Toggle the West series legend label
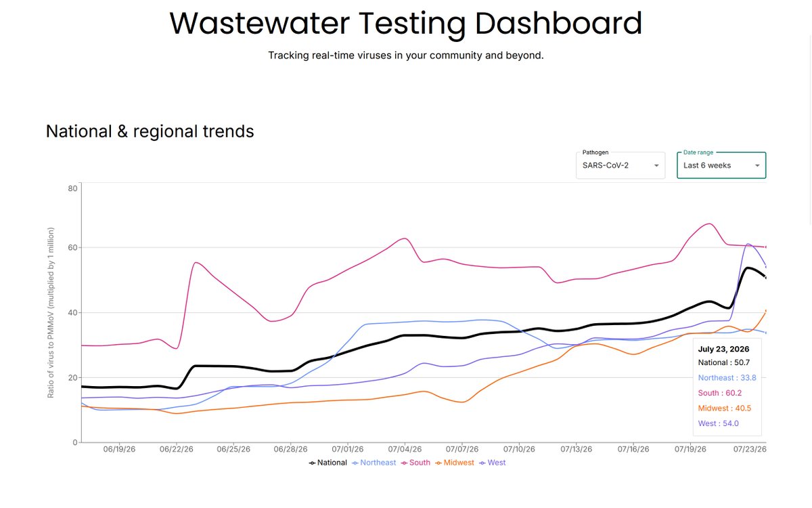 click(497, 463)
